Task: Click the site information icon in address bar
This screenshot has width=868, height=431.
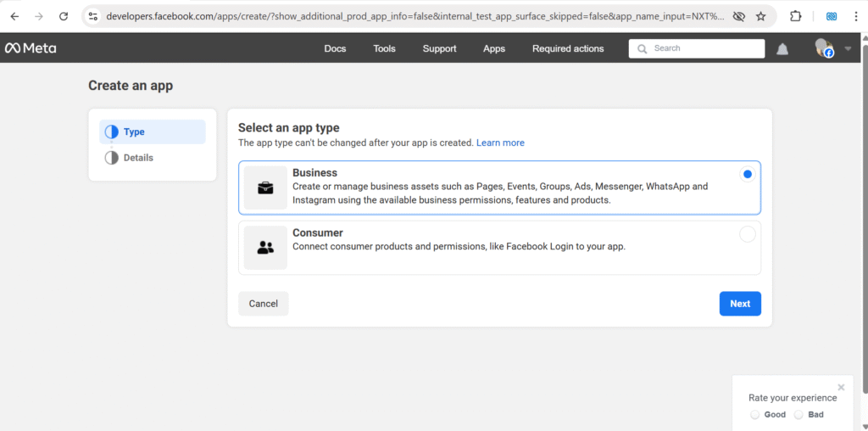Action: (93, 16)
